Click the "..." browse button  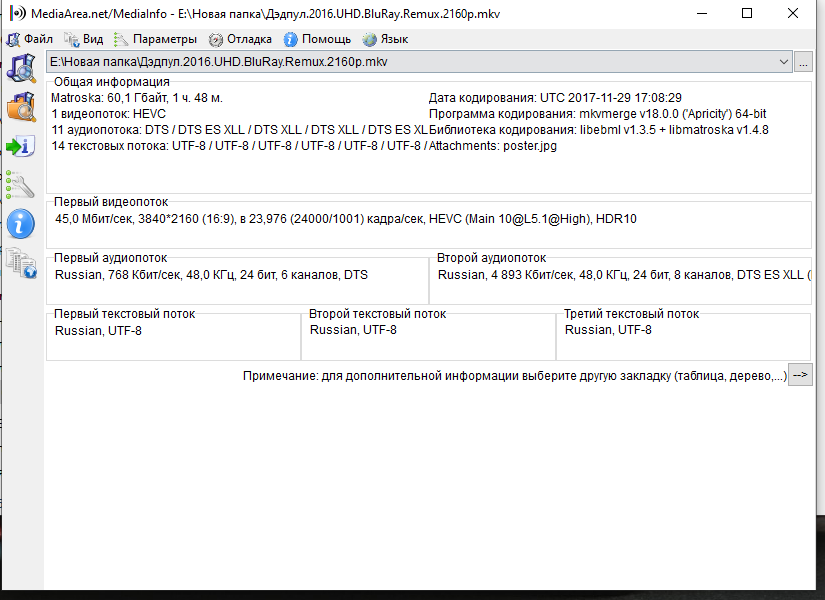pos(804,62)
